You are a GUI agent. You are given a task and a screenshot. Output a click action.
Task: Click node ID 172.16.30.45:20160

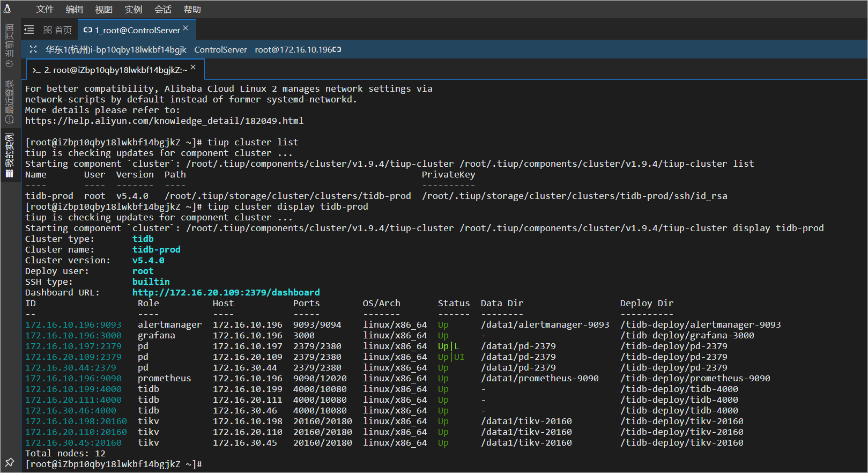(x=73, y=442)
